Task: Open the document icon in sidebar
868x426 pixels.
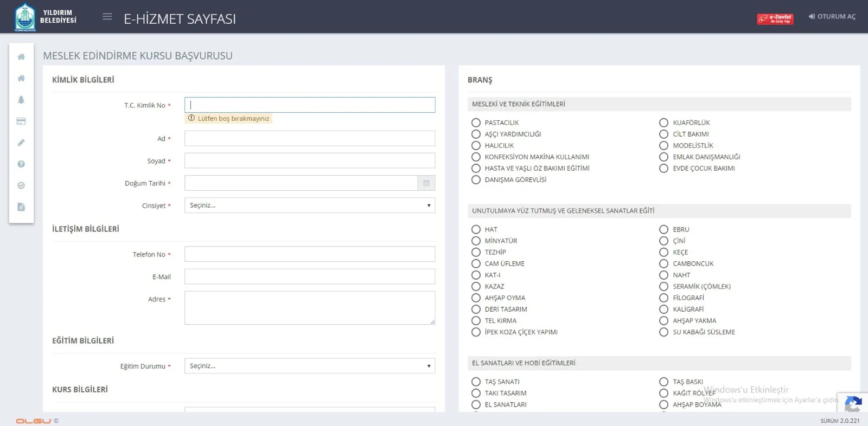Action: [x=21, y=207]
